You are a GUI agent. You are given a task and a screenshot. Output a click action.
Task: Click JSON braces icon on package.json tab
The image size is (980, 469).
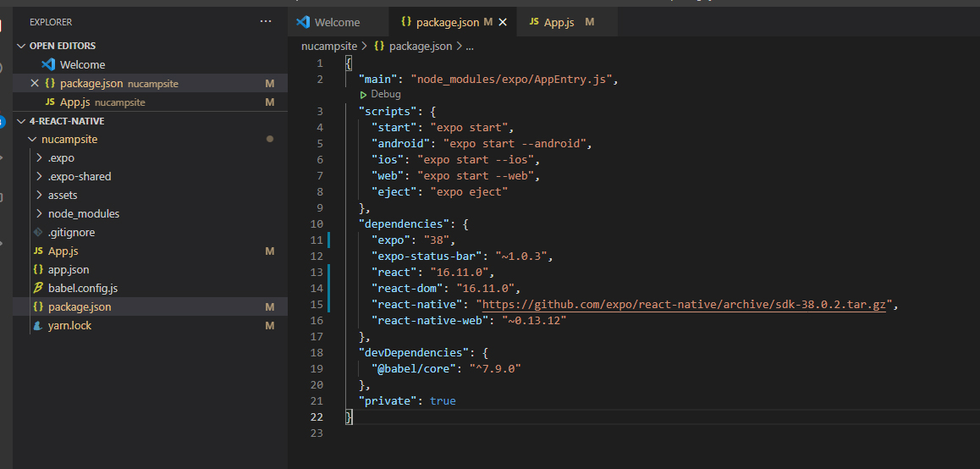coord(406,22)
